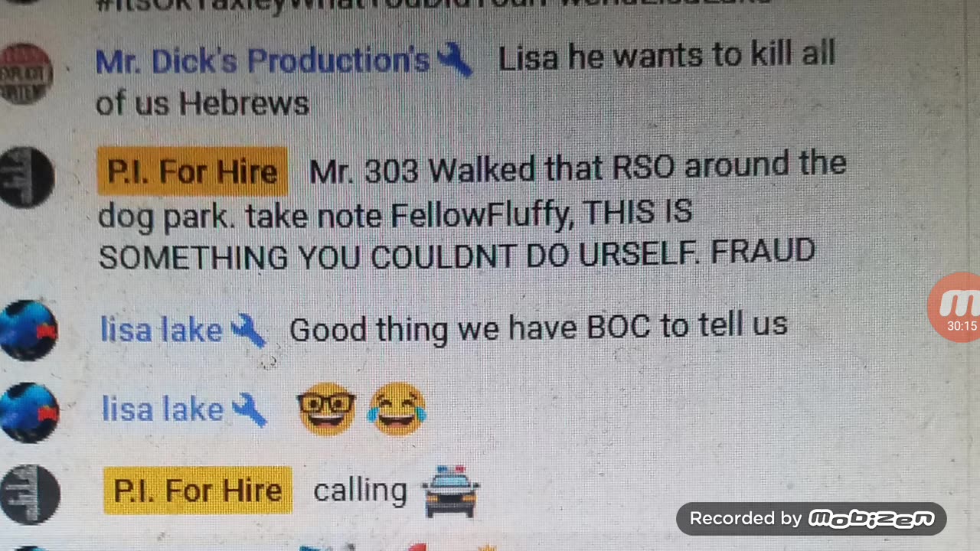Open lisa lake avatar beside BOC message
980x551 pixels.
click(28, 331)
